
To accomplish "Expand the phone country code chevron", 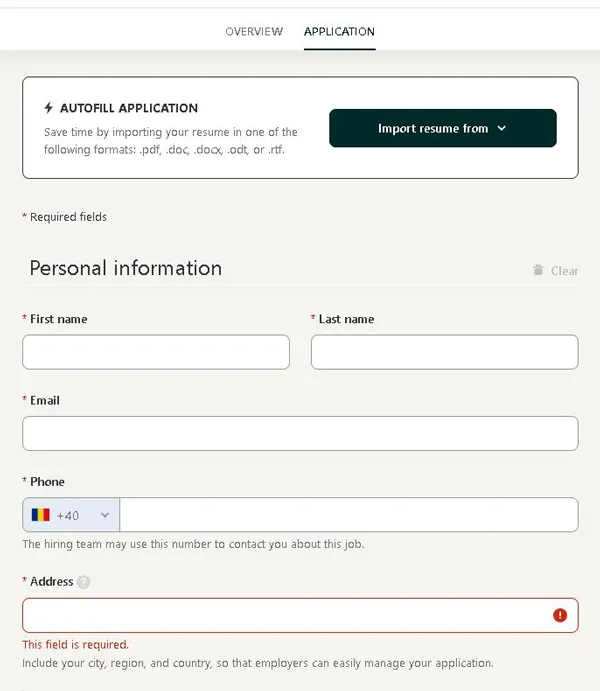I will [105, 515].
